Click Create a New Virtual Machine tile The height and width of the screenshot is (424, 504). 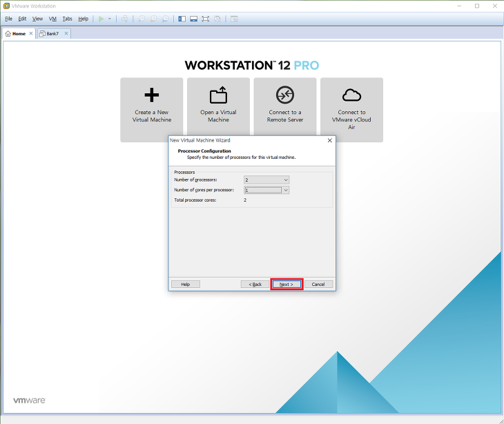coord(152,110)
